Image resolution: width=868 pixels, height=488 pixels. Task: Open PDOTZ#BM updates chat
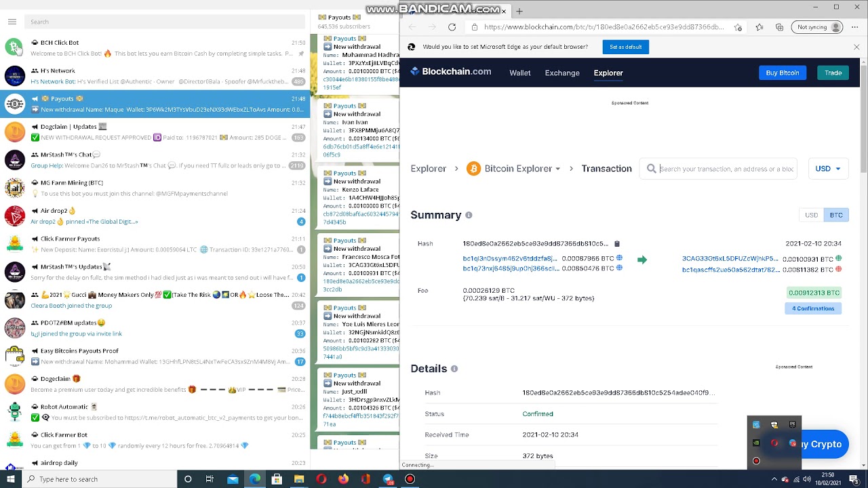click(155, 328)
